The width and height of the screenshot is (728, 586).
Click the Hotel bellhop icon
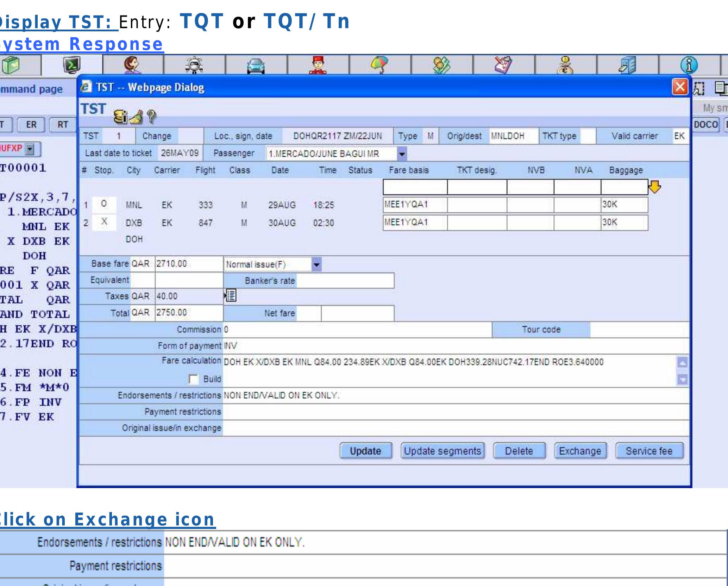(318, 66)
